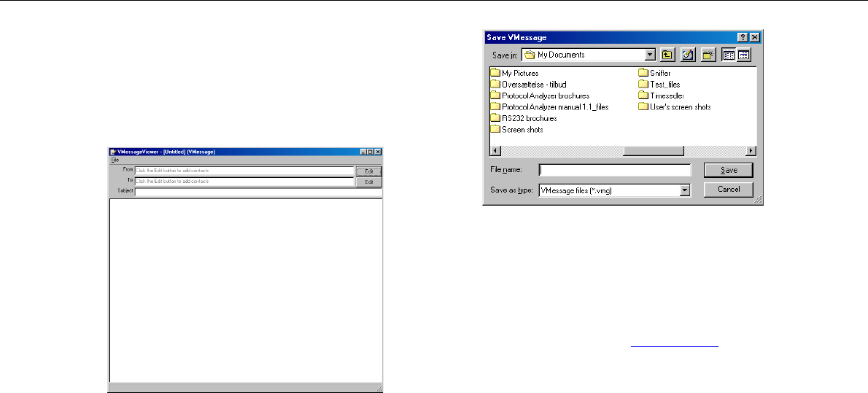Create a new folder in Save VMessage dialog
Image resolution: width=868 pixels, height=393 pixels.
[709, 55]
